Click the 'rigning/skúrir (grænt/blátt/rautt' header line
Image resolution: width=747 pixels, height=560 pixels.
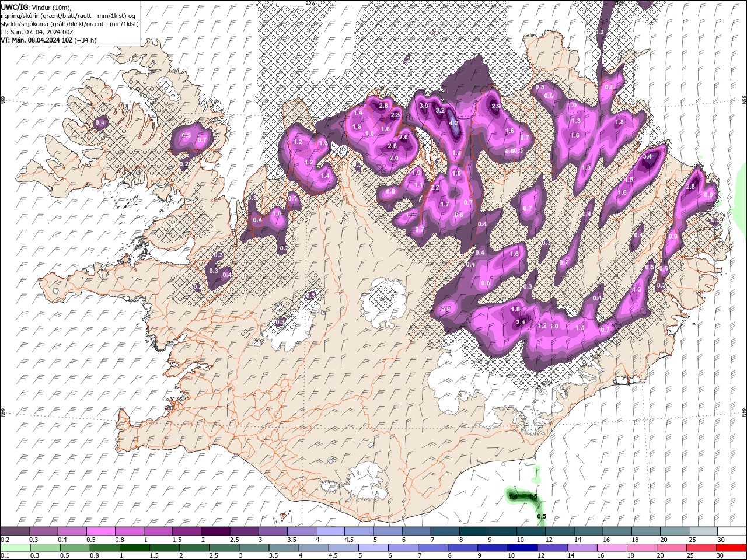point(69,16)
